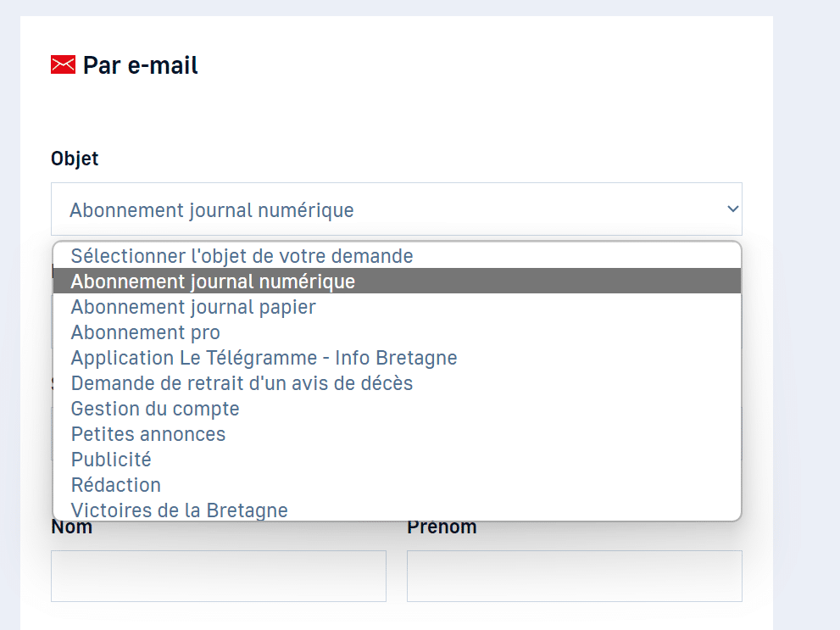Select the "Abonnement pro" option
Viewport: 840px width, 630px height.
(x=146, y=332)
